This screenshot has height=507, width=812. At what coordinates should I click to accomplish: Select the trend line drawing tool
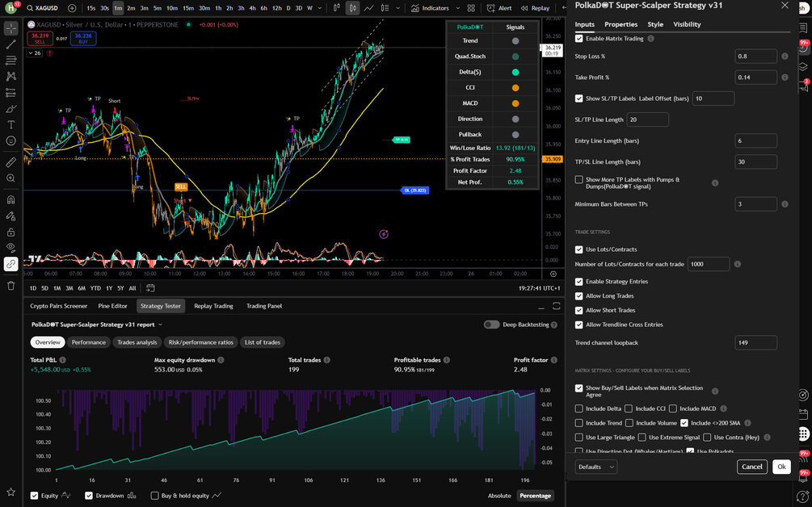pyautogui.click(x=11, y=44)
